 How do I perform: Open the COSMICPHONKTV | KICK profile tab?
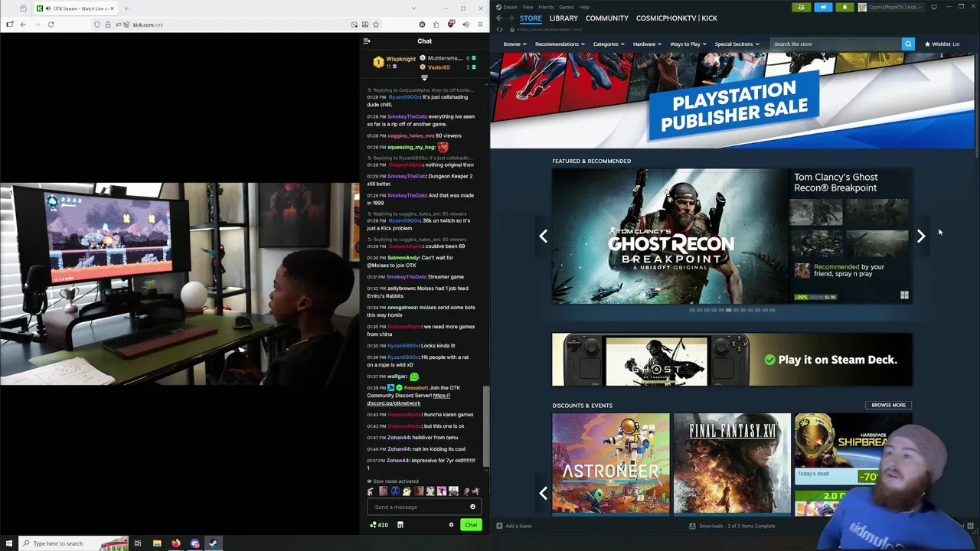click(x=676, y=18)
